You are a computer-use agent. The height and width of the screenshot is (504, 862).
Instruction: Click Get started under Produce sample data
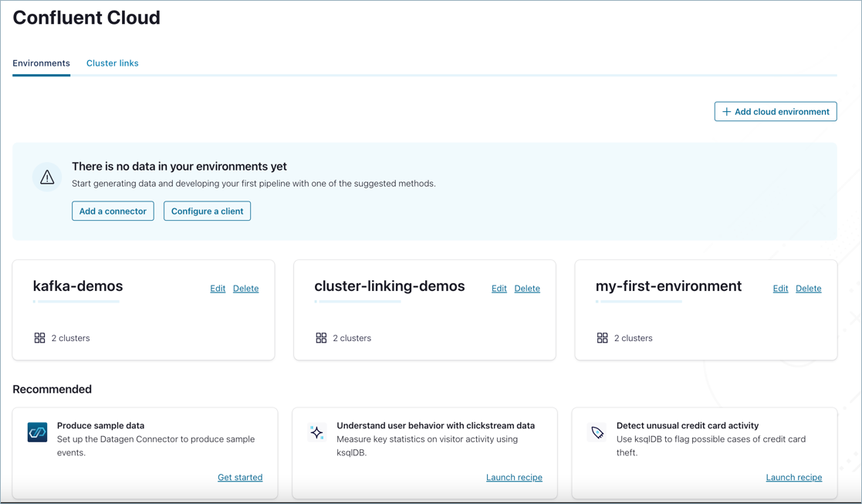coord(240,477)
